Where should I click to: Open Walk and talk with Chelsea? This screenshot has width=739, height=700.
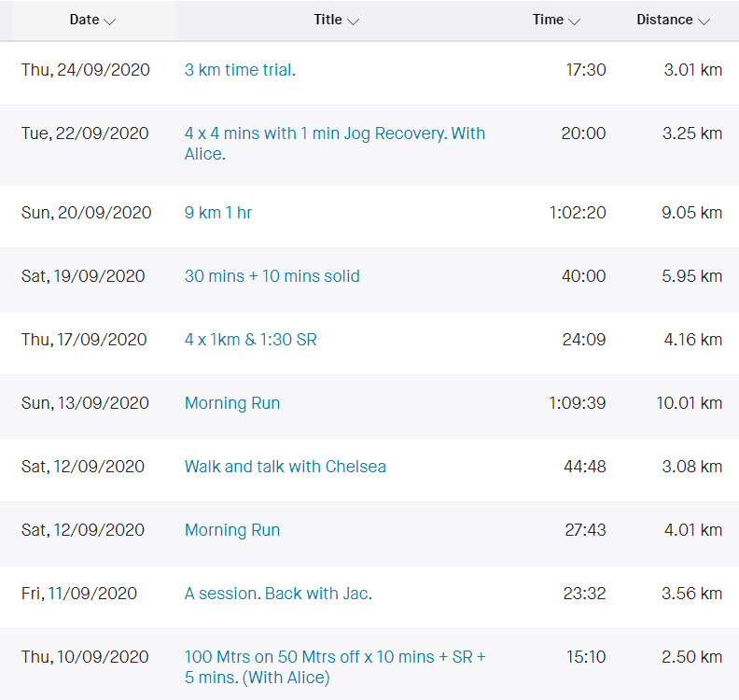[x=286, y=467]
